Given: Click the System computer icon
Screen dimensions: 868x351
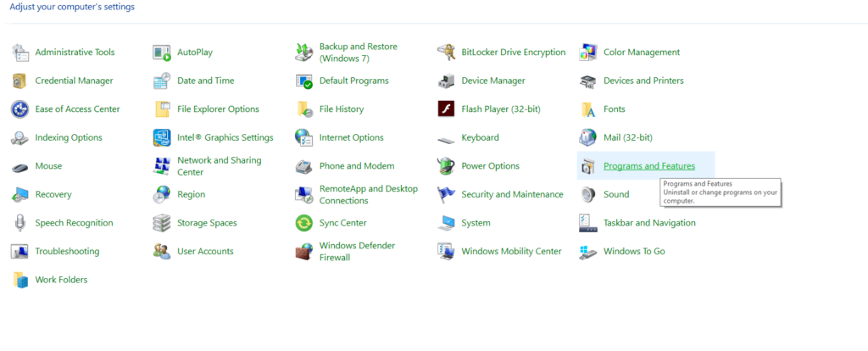Looking at the screenshot, I should 446,223.
